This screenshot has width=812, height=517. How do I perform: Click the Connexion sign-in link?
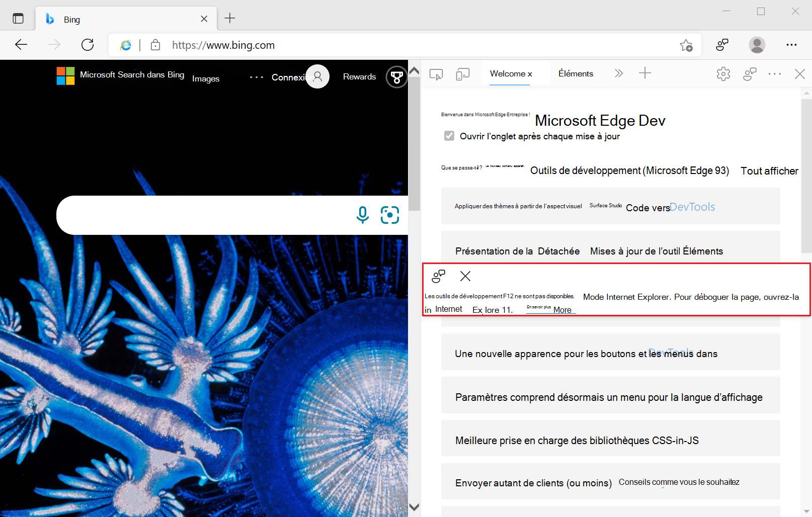[288, 77]
